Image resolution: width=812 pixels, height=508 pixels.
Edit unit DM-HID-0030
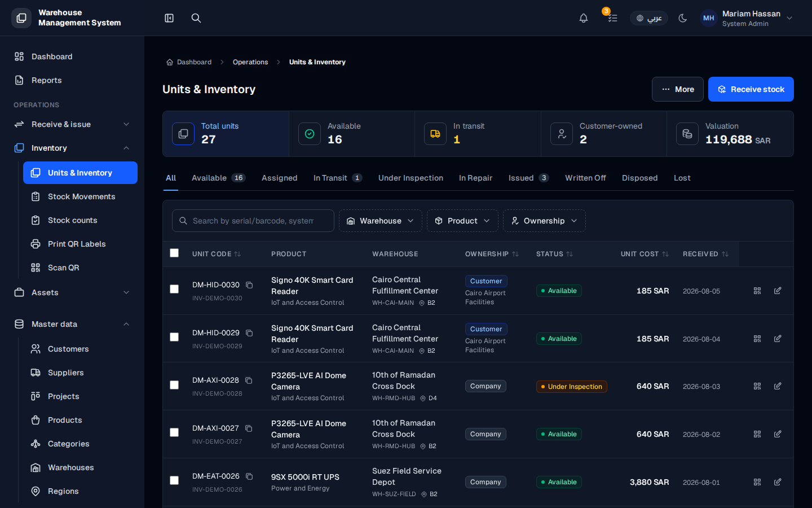[x=778, y=291]
